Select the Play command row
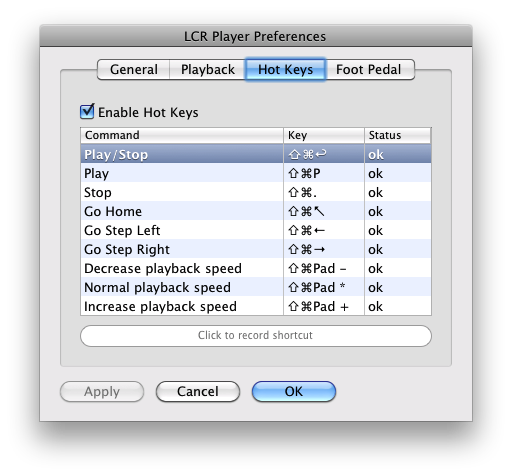The height and width of the screenshot is (476, 512). [x=256, y=173]
